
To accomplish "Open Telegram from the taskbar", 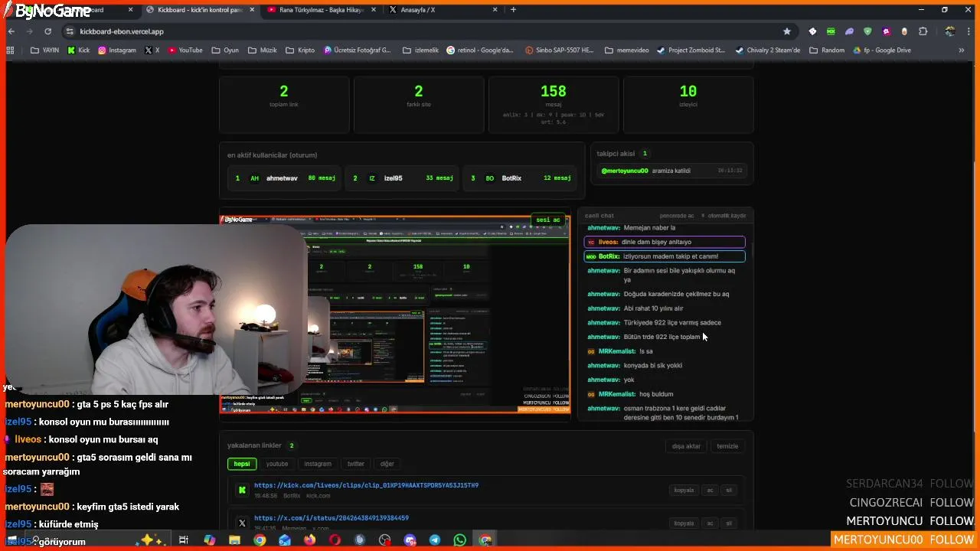I will pos(435,540).
